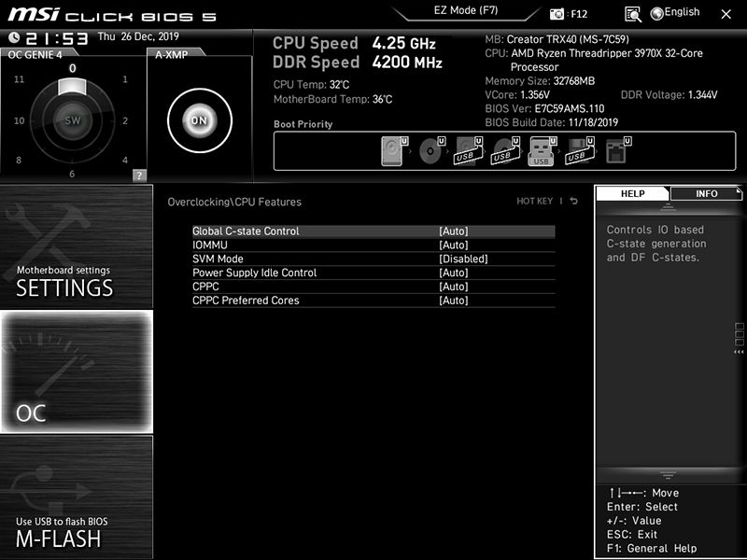This screenshot has width=747, height=560.
Task: Open the CPPC [Auto] value
Action: pos(454,287)
